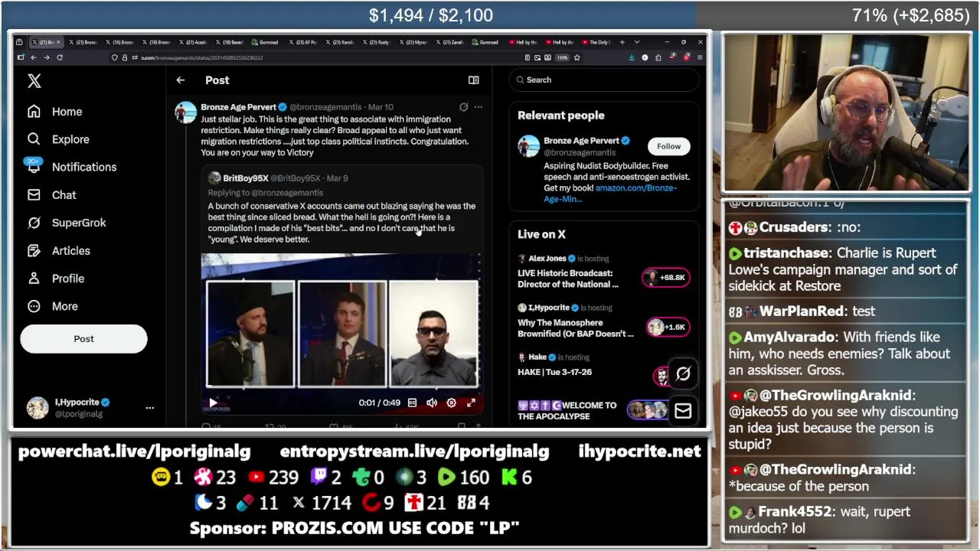Click the 'Mar 10' tweet date
The width and height of the screenshot is (980, 551).
pyautogui.click(x=381, y=107)
